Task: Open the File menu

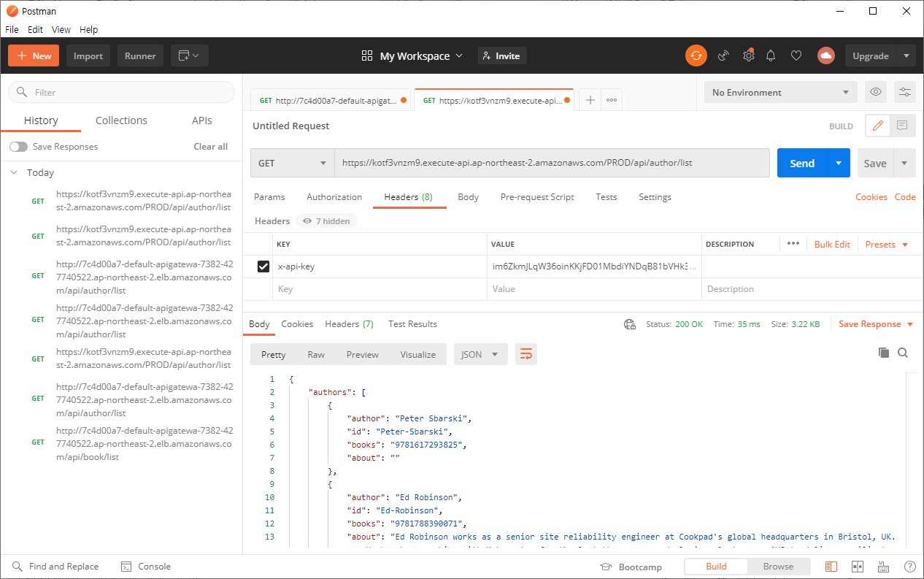Action: [x=12, y=30]
